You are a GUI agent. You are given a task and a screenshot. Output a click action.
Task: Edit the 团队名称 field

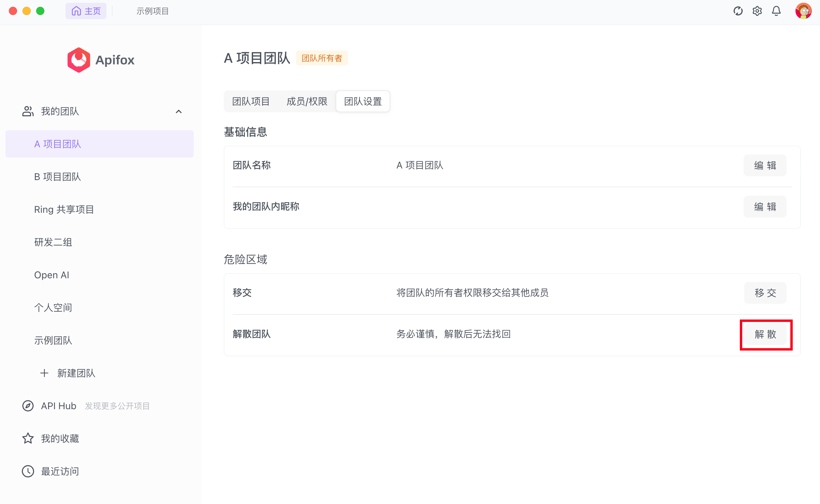point(765,165)
